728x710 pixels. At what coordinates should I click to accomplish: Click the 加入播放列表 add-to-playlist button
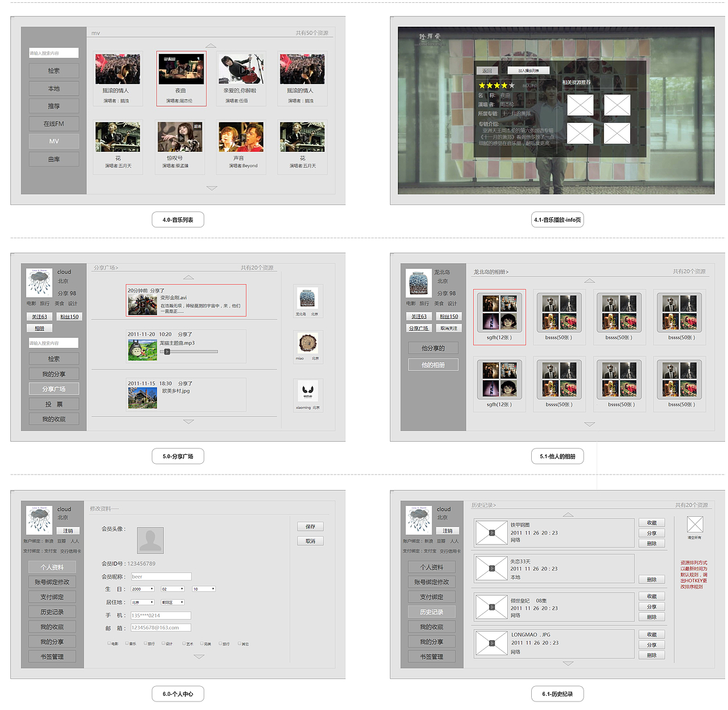(x=528, y=70)
